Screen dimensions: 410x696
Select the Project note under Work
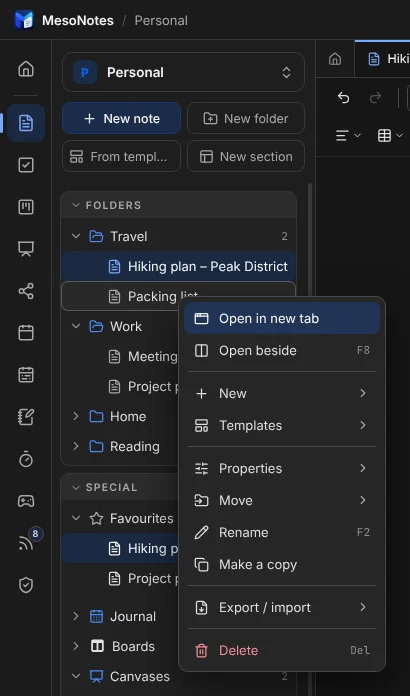pos(120,387)
